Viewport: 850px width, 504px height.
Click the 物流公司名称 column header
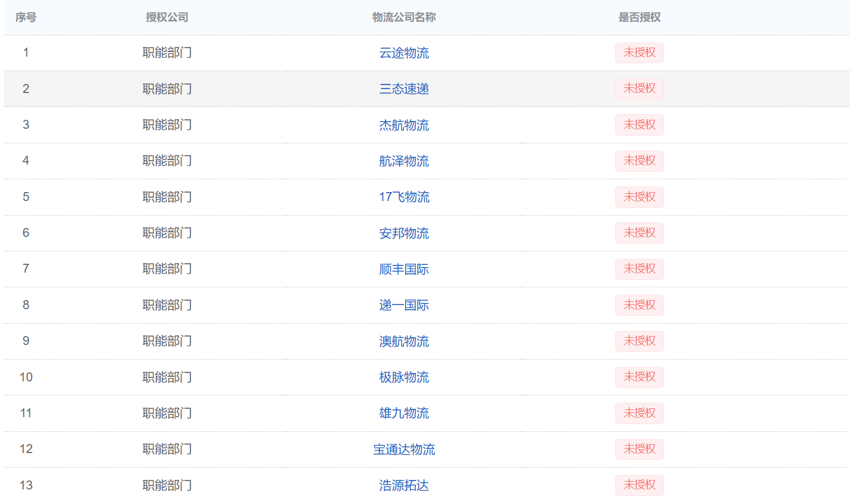[x=403, y=17]
